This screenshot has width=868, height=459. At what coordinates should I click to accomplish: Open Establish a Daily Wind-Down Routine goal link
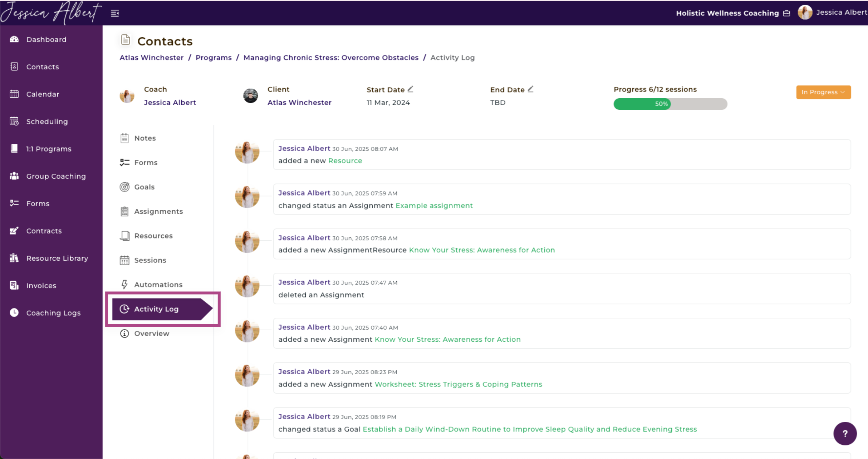[530, 429]
